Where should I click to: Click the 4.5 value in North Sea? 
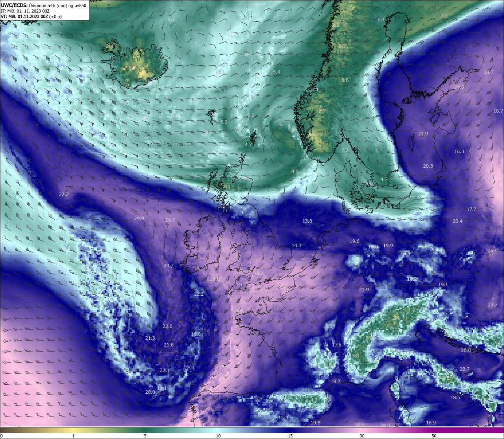pos(295,172)
